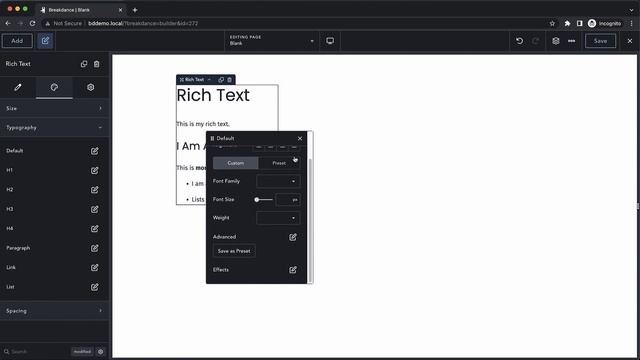
Task: Undo the last change
Action: [519, 41]
